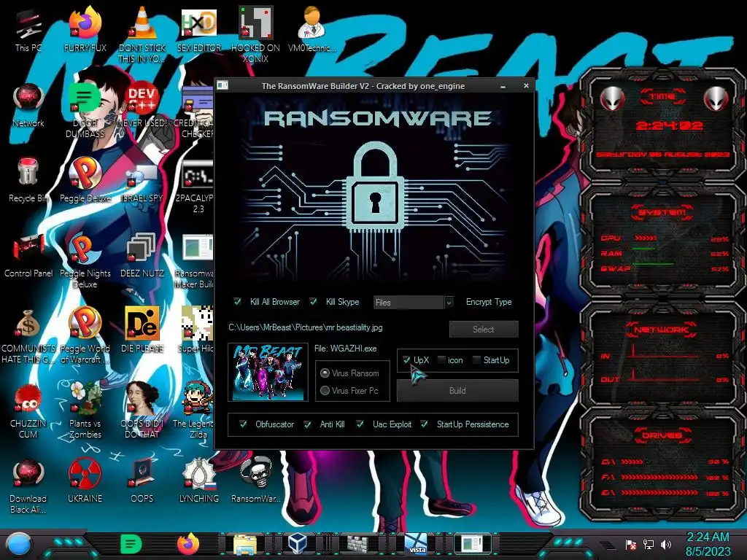This screenshot has width=747, height=560.
Task: Toggle the Kill Skype checkbox
Action: [x=313, y=301]
